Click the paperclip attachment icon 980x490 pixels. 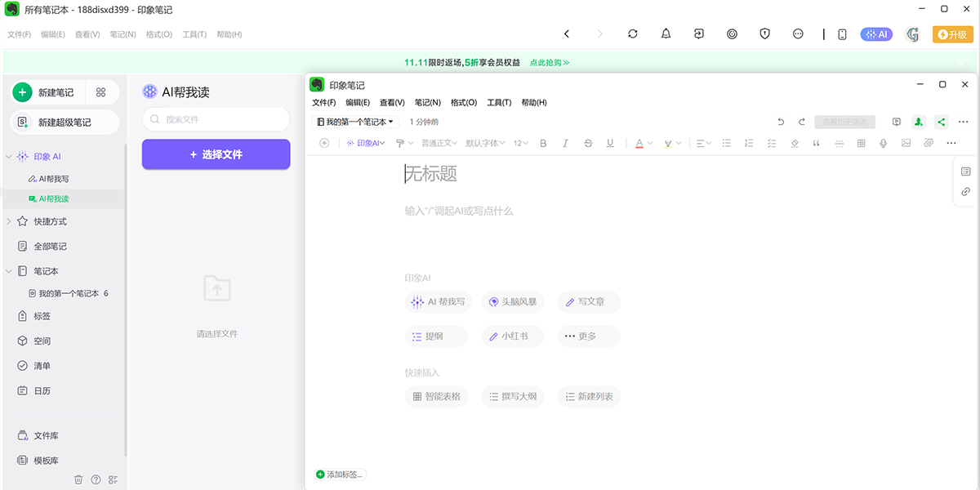929,144
